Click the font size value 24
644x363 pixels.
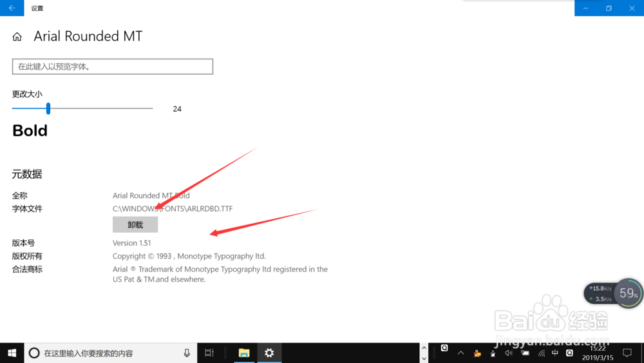[177, 109]
